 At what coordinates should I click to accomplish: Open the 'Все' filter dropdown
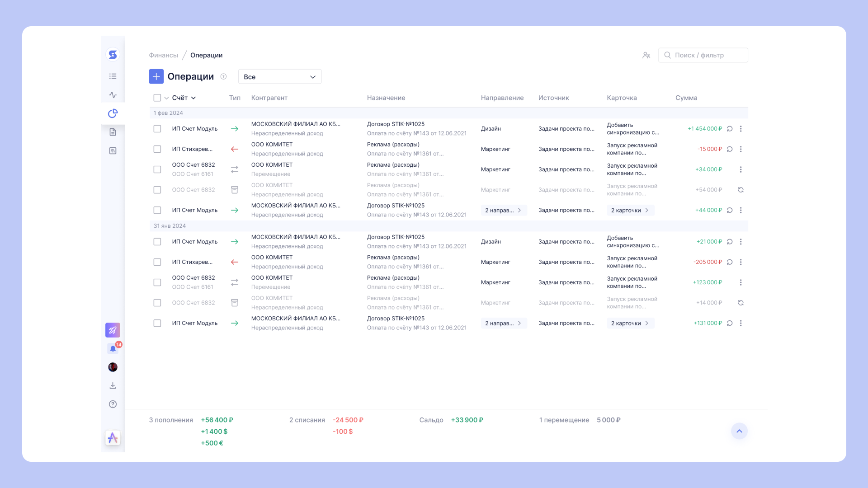click(x=279, y=77)
